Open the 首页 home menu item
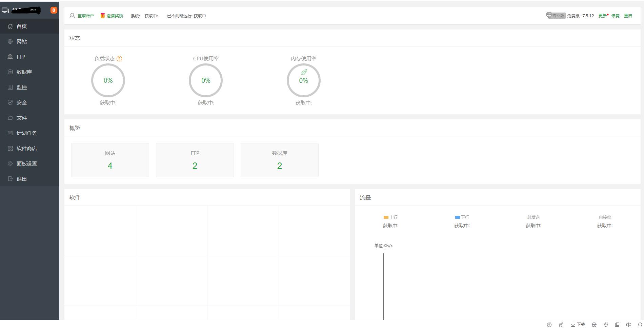This screenshot has width=644, height=329. pyautogui.click(x=29, y=26)
